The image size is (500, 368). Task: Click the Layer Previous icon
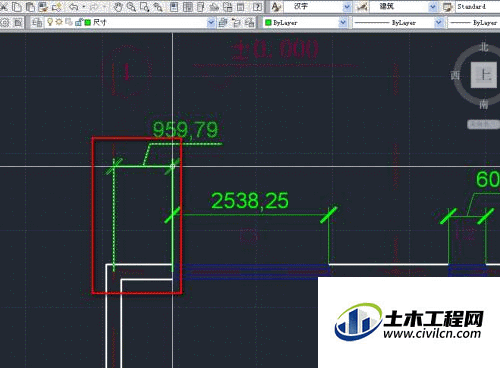tap(236, 22)
